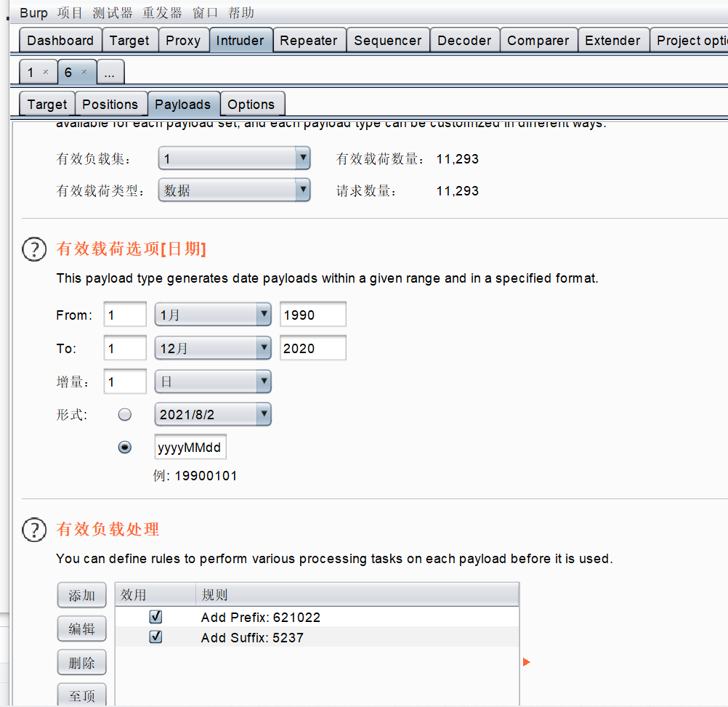Click the orange panel expand arrow
Image resolution: width=728 pixels, height=707 pixels.
(526, 662)
